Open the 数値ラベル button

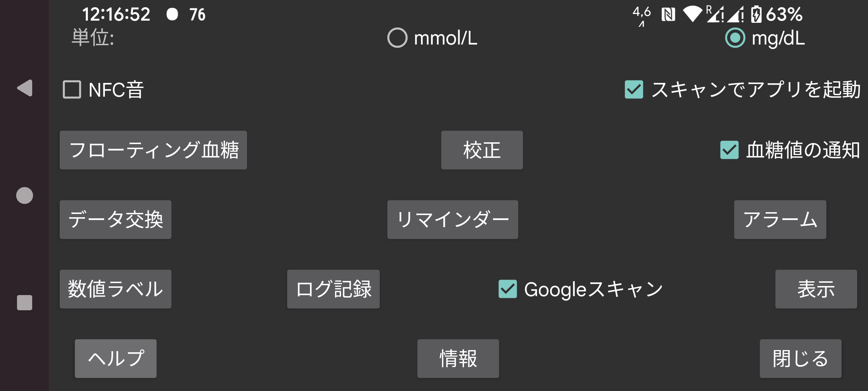pos(115,289)
